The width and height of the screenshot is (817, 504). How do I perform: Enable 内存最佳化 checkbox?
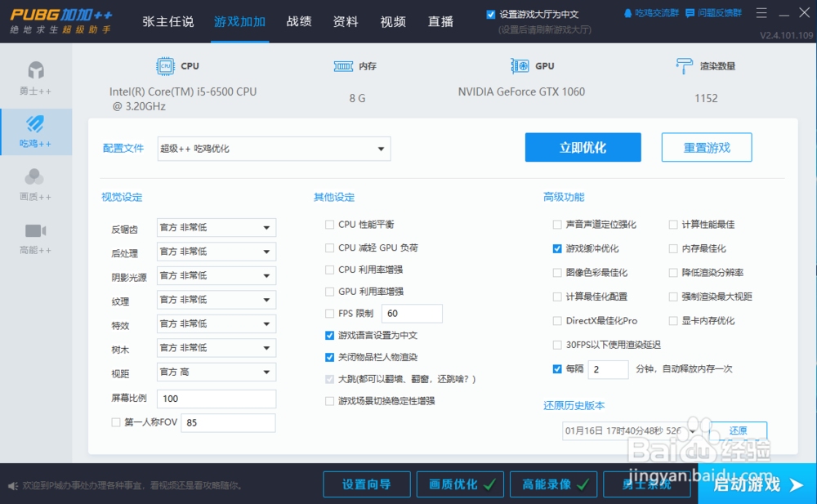tap(673, 248)
